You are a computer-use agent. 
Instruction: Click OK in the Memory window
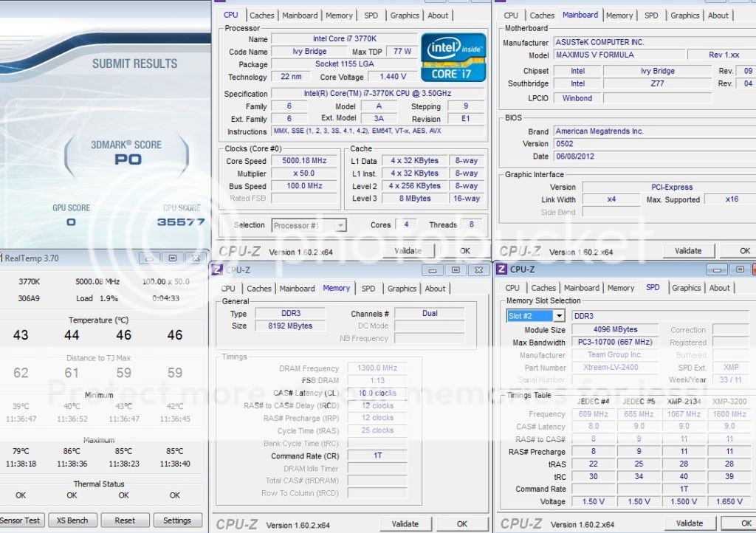coord(462,524)
